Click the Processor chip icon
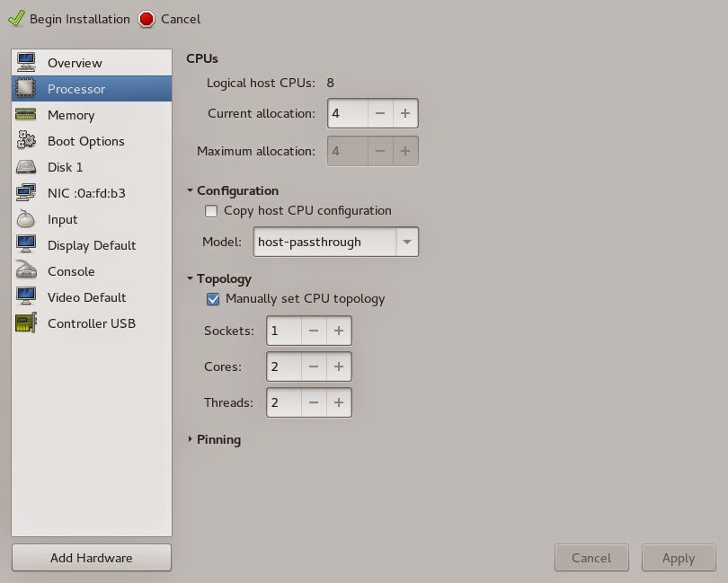 point(27,88)
